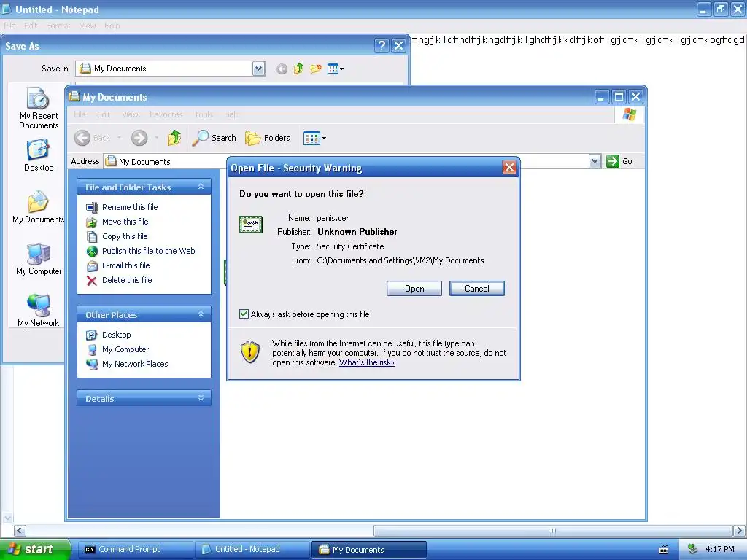Switch to Untitled - Notepad in the taskbar

tap(251, 550)
